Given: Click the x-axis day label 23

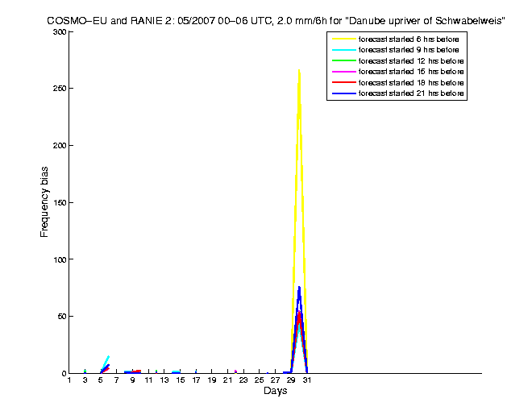Looking at the screenshot, I should pyautogui.click(x=243, y=380).
